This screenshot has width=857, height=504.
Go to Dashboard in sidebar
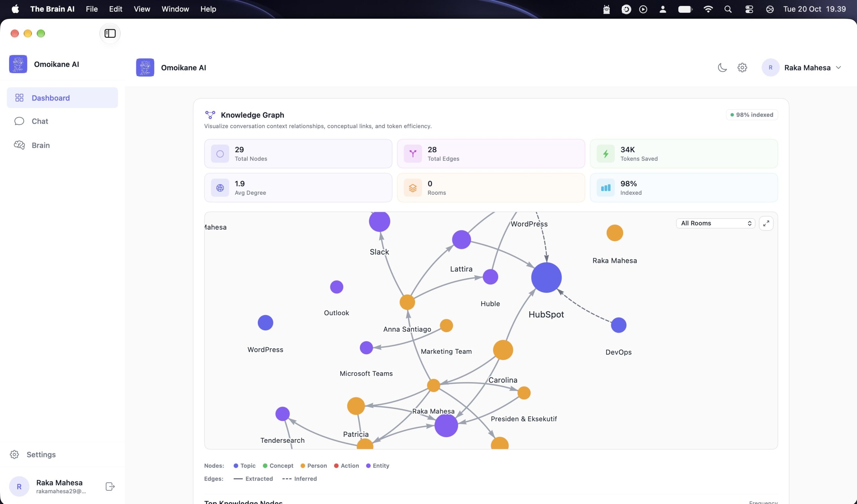pyautogui.click(x=62, y=98)
